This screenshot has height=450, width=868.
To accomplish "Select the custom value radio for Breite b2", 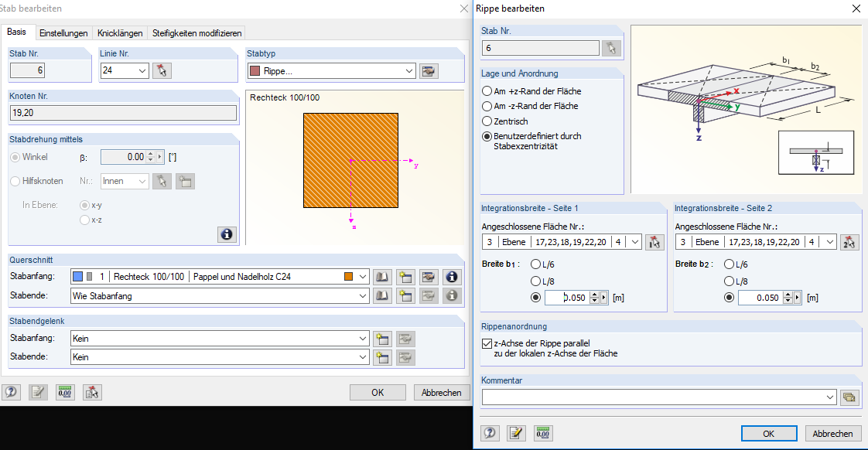I will [729, 298].
